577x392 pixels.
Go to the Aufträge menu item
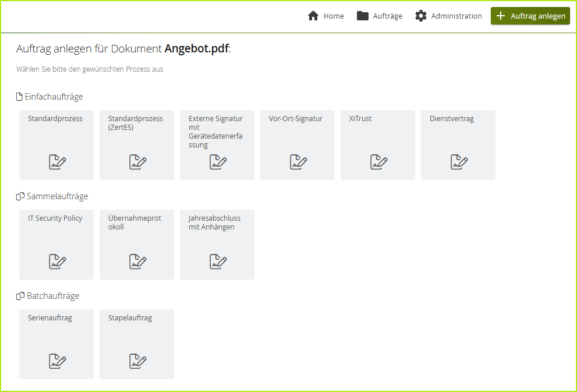387,16
